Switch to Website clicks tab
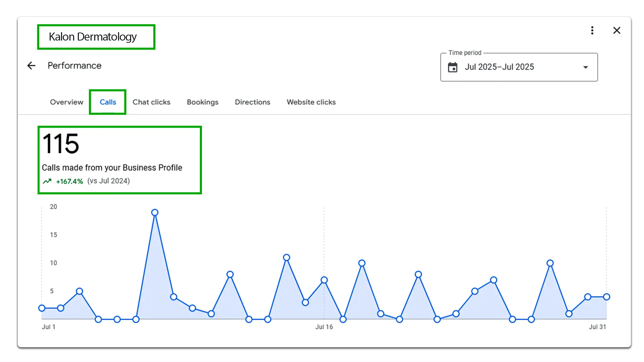 coord(311,102)
